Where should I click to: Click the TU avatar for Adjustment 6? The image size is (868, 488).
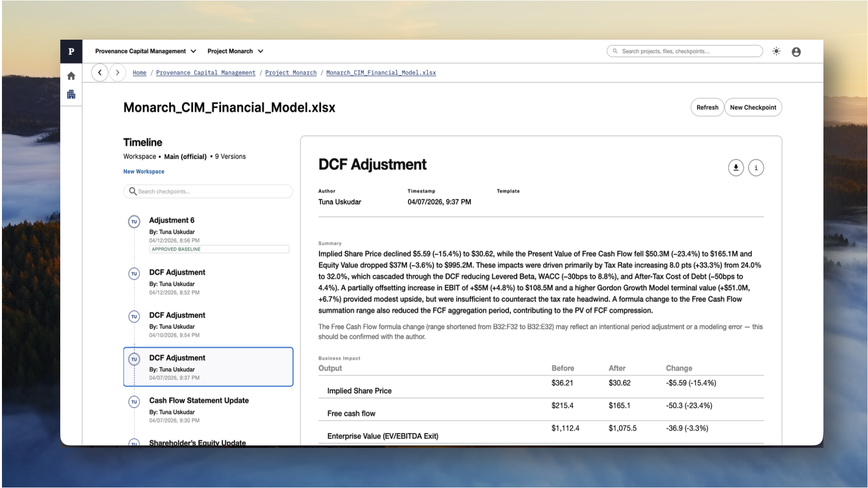click(134, 221)
